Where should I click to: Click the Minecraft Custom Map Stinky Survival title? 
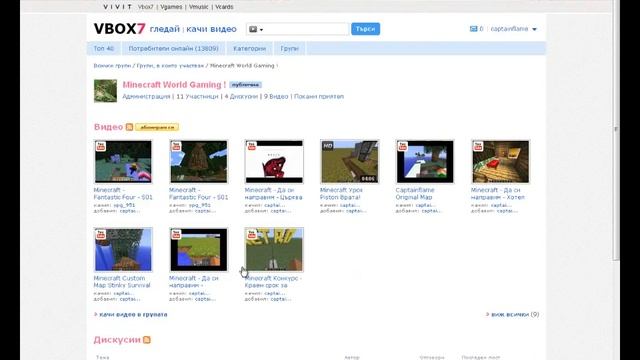tap(122, 282)
